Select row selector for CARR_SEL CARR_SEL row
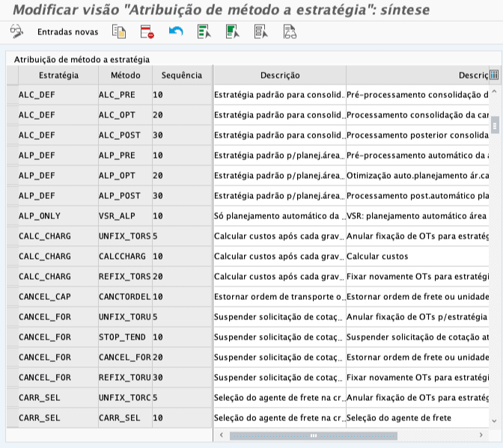 pos(13,418)
